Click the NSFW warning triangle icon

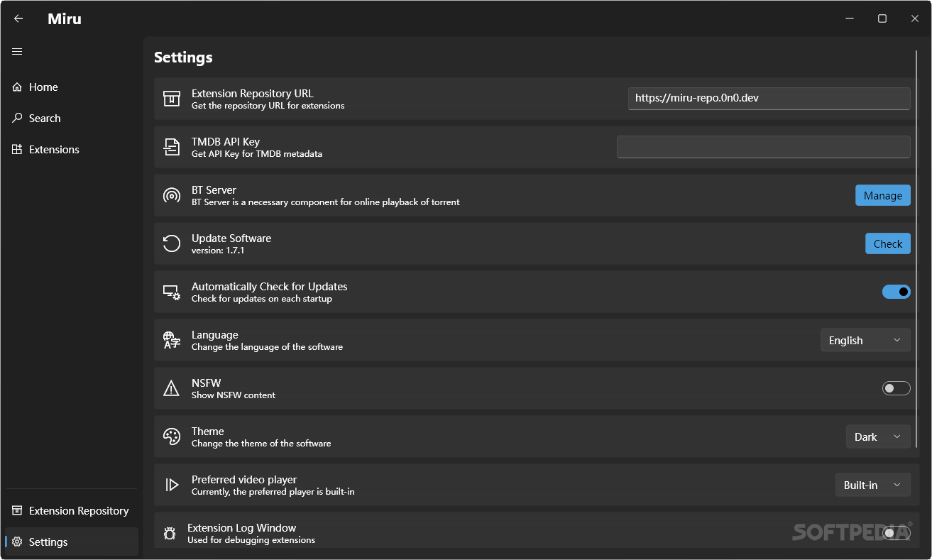coord(172,388)
